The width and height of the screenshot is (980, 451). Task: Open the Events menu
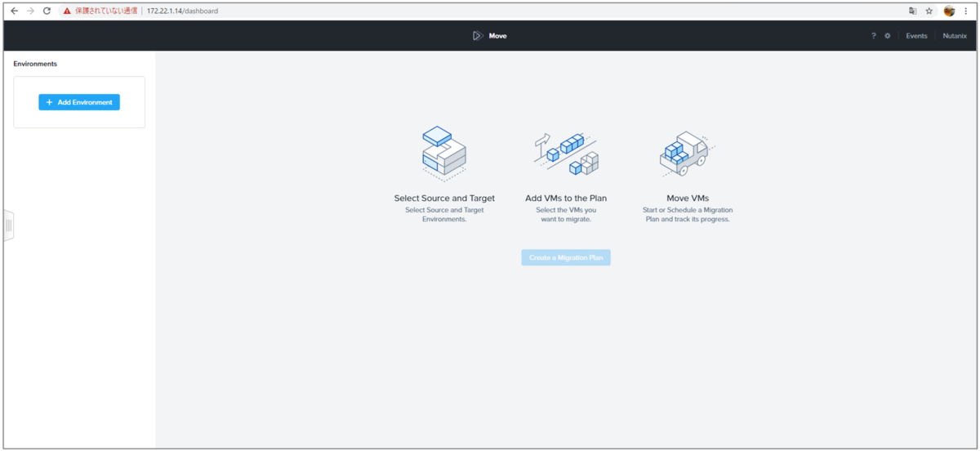916,36
